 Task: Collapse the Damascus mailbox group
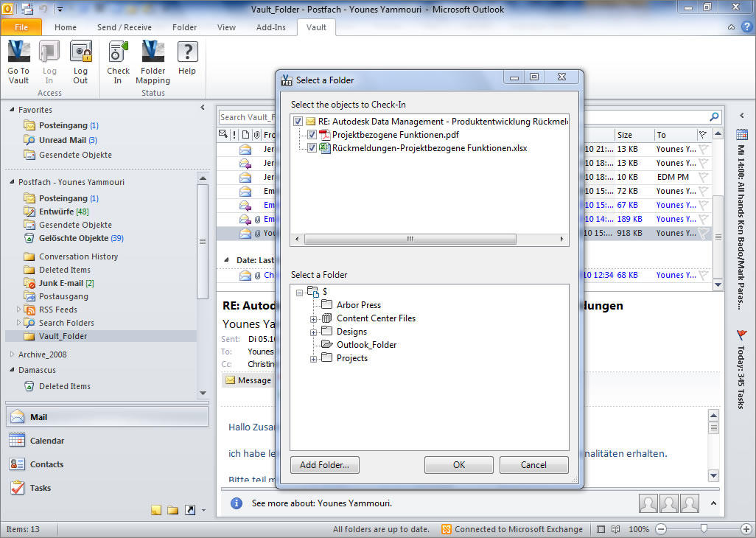12,370
